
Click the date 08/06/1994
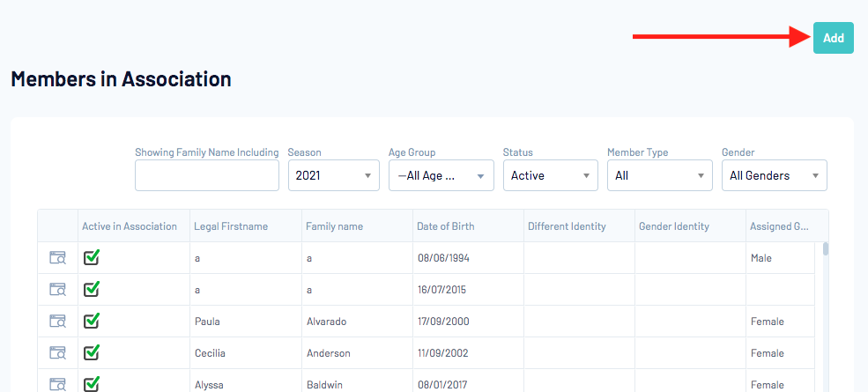click(x=443, y=258)
